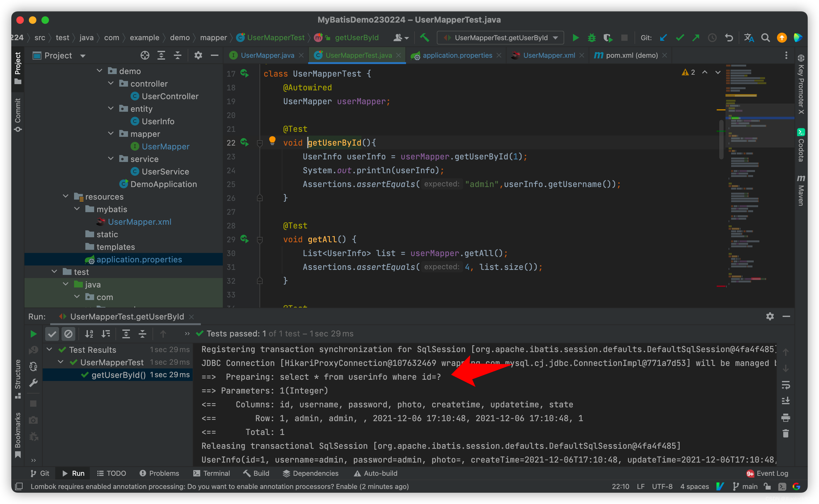Push commits with the Git up-arrow icon
This screenshot has width=819, height=504.
(696, 38)
